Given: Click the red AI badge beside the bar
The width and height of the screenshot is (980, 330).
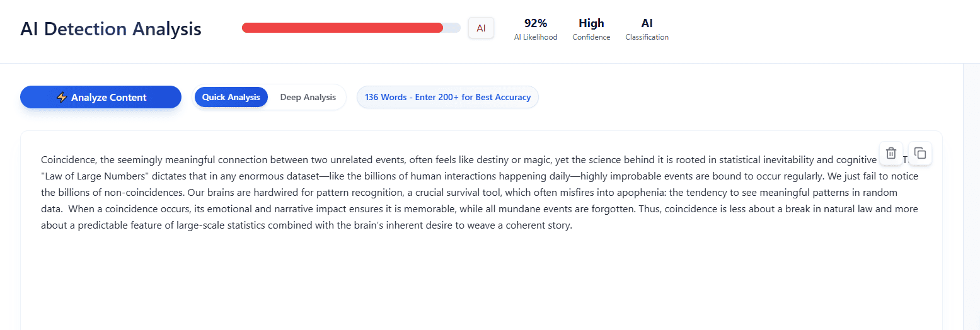Looking at the screenshot, I should pos(481,28).
